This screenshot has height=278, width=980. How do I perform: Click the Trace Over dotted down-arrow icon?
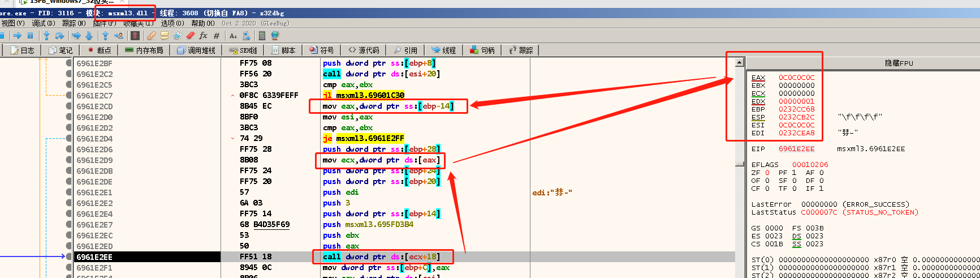(89, 36)
